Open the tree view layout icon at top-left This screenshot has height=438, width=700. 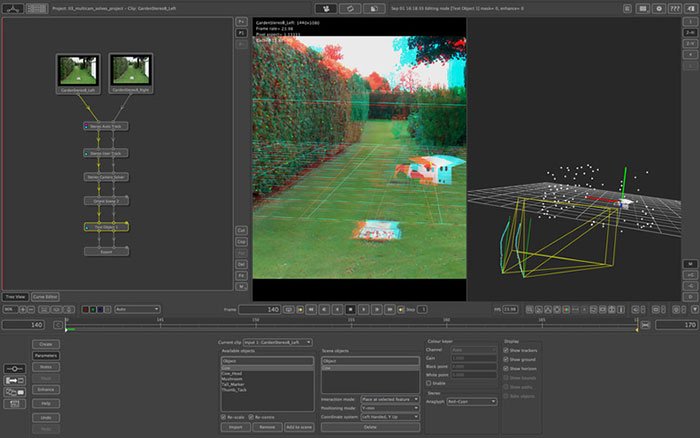pyautogui.click(x=13, y=8)
